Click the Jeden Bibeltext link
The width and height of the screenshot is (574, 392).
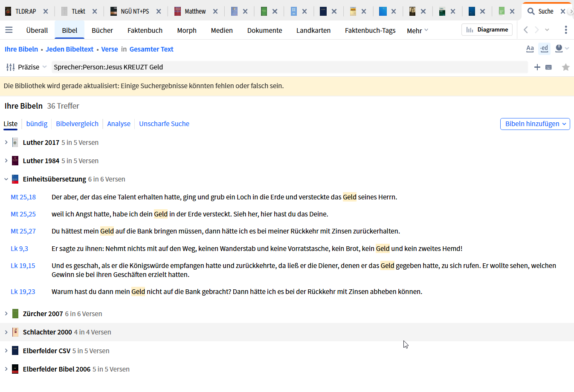(70, 49)
